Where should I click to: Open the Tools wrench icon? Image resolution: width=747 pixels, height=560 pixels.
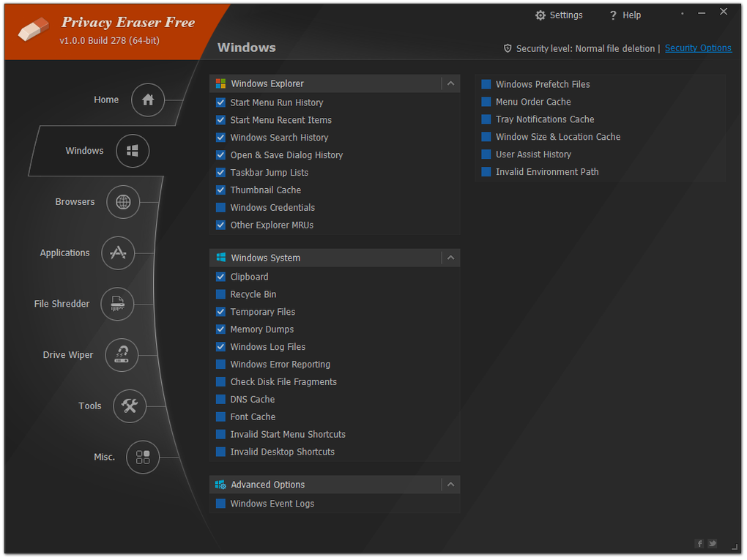click(x=130, y=406)
